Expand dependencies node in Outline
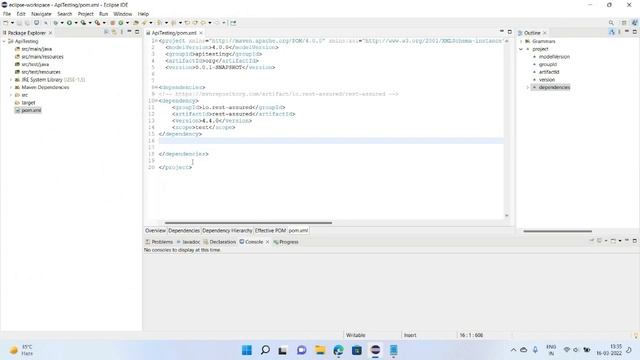Screen dimensions: 640x360 528,87
